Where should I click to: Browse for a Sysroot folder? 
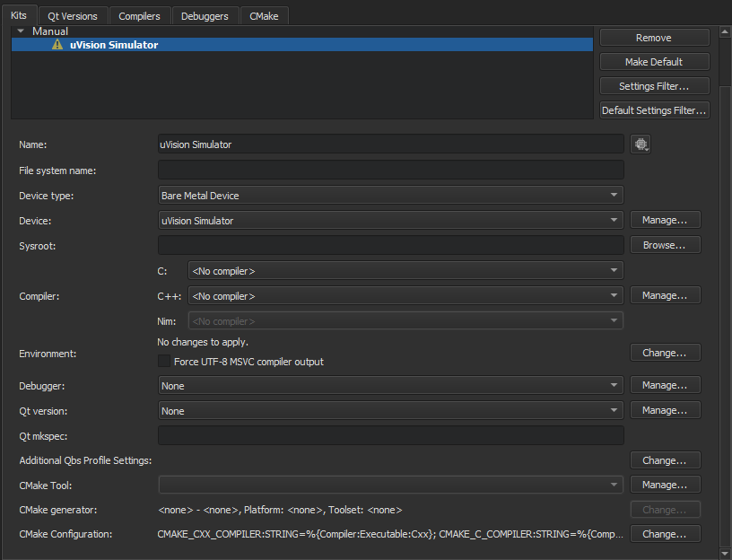click(665, 244)
